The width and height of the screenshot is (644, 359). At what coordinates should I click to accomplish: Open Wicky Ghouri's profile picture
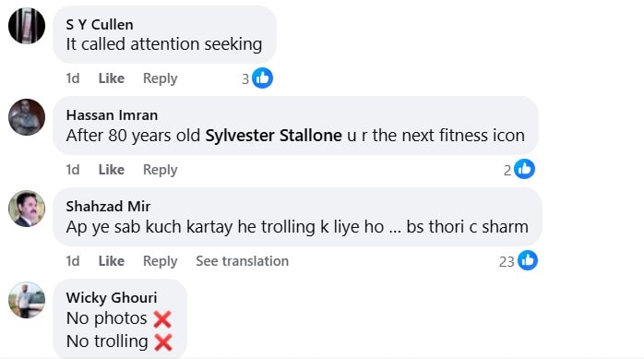[x=27, y=300]
